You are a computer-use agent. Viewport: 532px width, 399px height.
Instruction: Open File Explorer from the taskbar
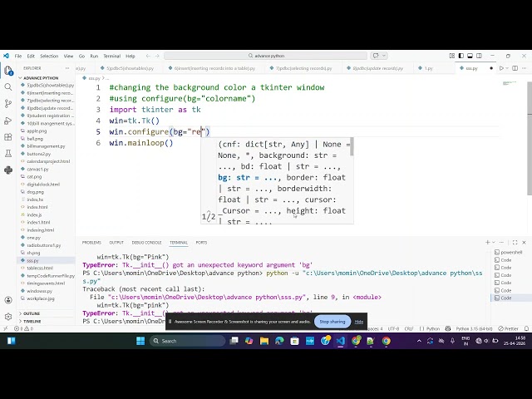tap(264, 341)
